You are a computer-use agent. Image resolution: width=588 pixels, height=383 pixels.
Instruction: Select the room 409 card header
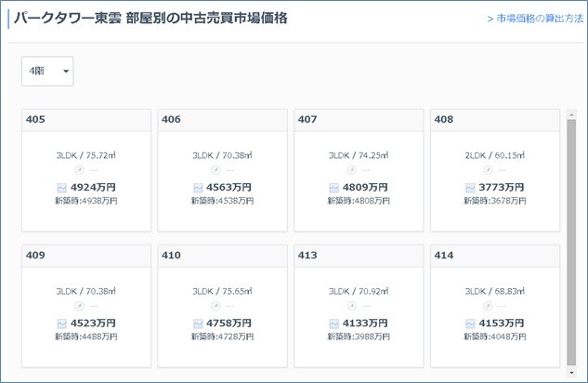point(86,256)
